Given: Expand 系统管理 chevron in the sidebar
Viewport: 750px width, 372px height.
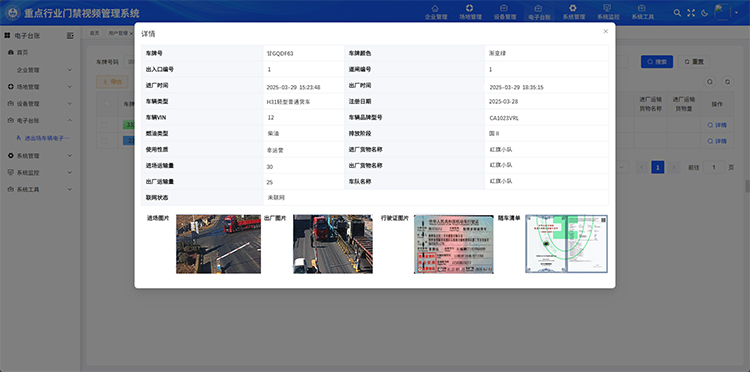Looking at the screenshot, I should 69,156.
